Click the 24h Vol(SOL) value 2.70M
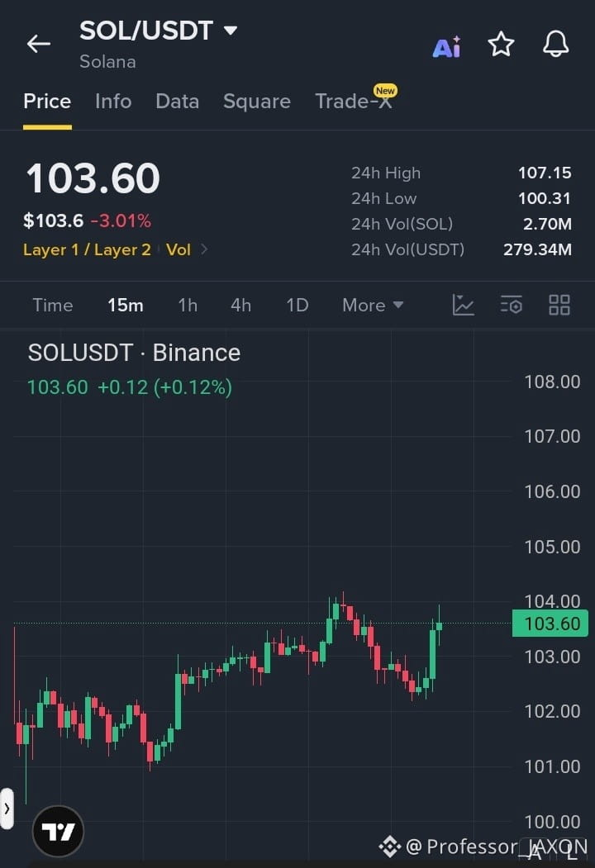This screenshot has height=868, width=595. 547,224
